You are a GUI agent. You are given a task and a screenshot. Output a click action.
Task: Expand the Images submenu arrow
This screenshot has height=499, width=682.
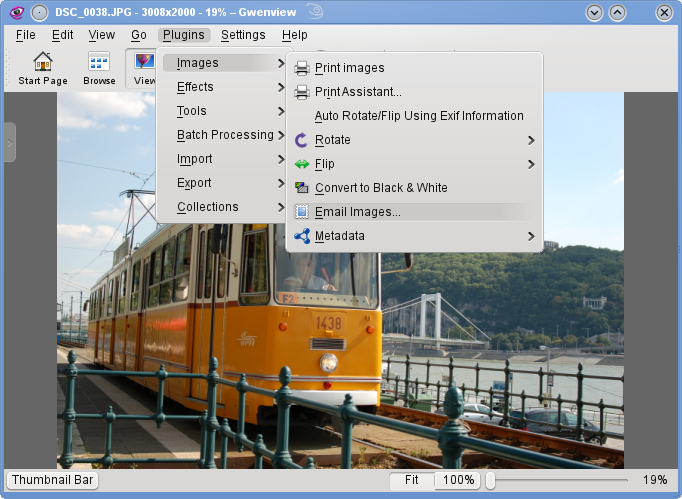[x=281, y=64]
